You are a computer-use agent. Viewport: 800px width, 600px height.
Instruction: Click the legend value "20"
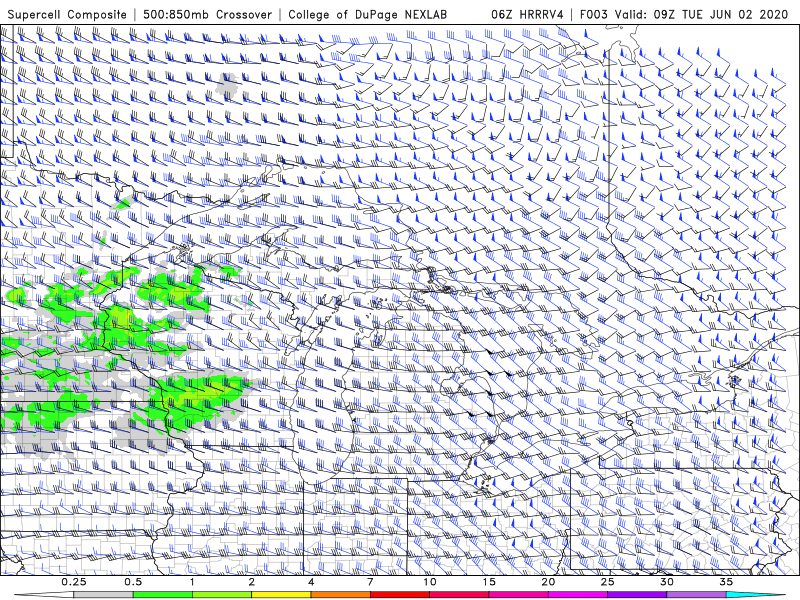[548, 582]
